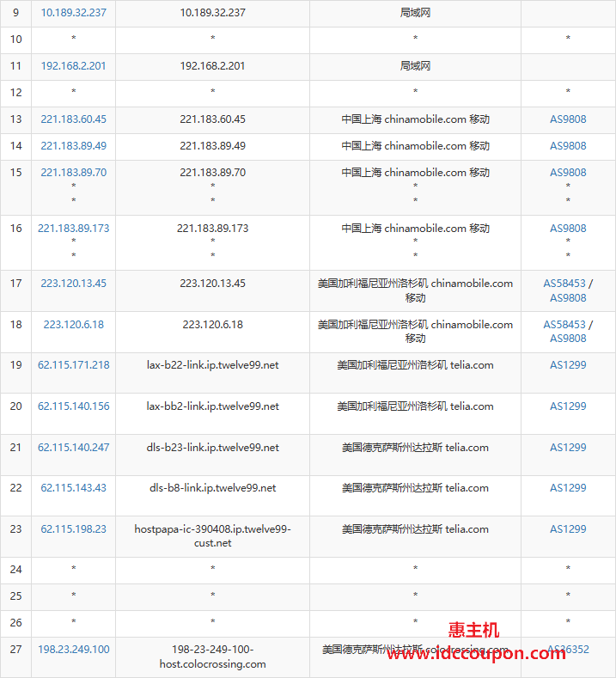The image size is (616, 678).
Task: Click hop number 26 cell
Action: click(x=15, y=623)
